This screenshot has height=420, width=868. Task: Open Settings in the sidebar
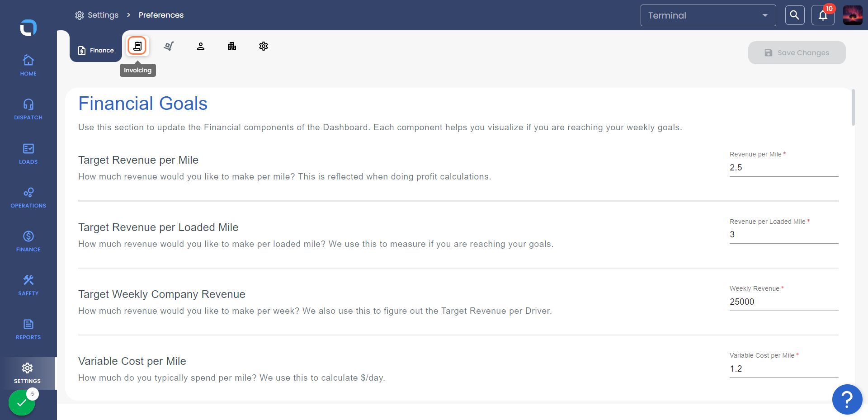pos(28,373)
